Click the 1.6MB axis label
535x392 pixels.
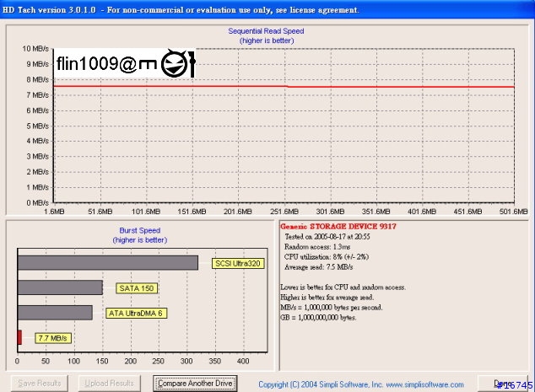pos(54,212)
